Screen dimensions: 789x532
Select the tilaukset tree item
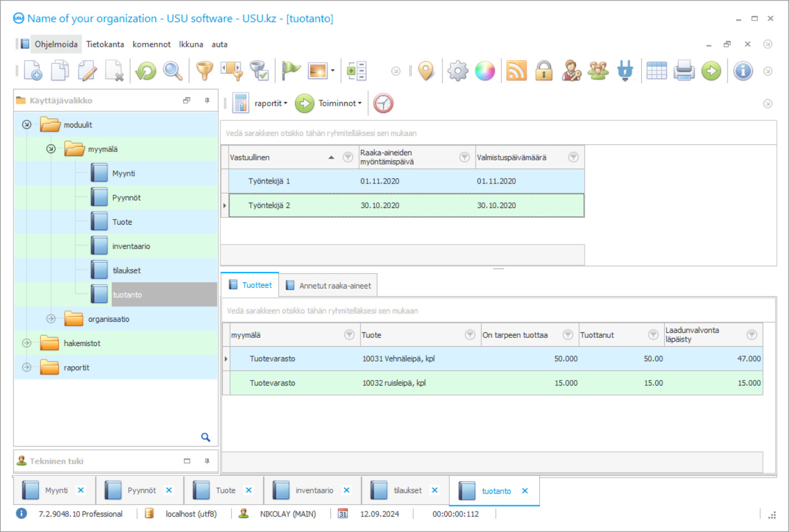click(x=127, y=271)
